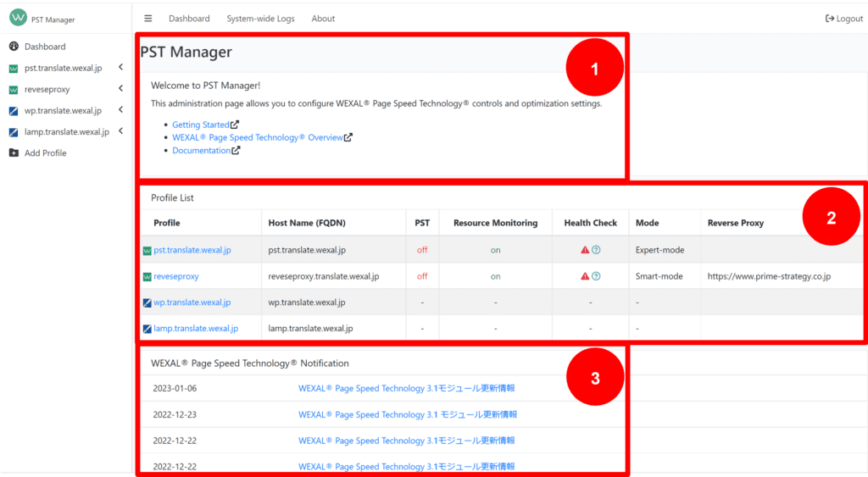Screen dimensions: 868x477
Task: Expand the lamp.translate.wexal.jp sidebar chevron
Action: [x=120, y=131]
